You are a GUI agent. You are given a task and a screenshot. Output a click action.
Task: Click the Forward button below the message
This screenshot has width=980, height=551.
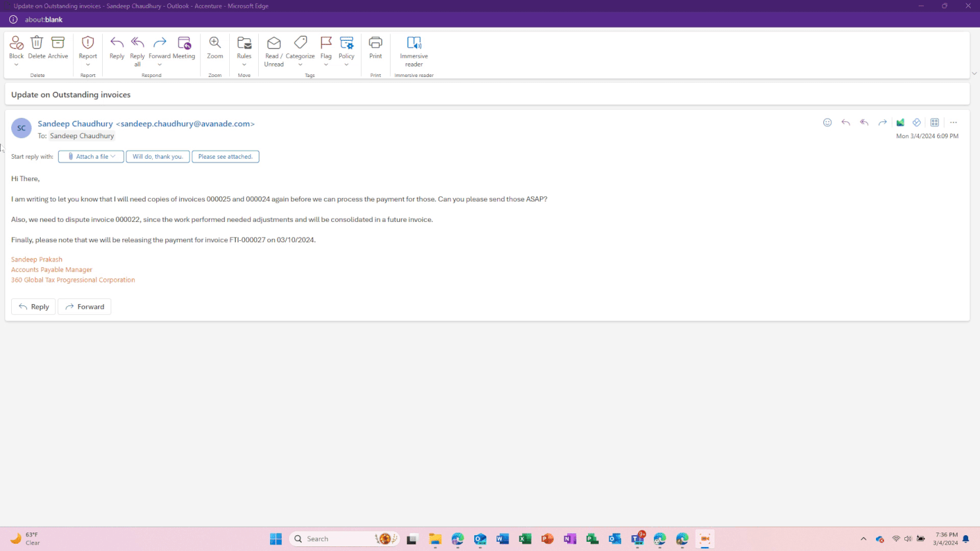[85, 307]
